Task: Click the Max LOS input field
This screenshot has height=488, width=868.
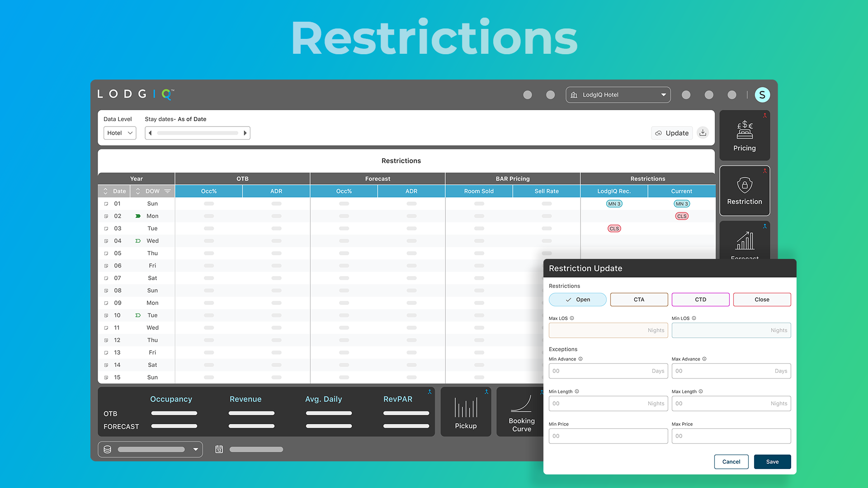Action: click(x=608, y=330)
